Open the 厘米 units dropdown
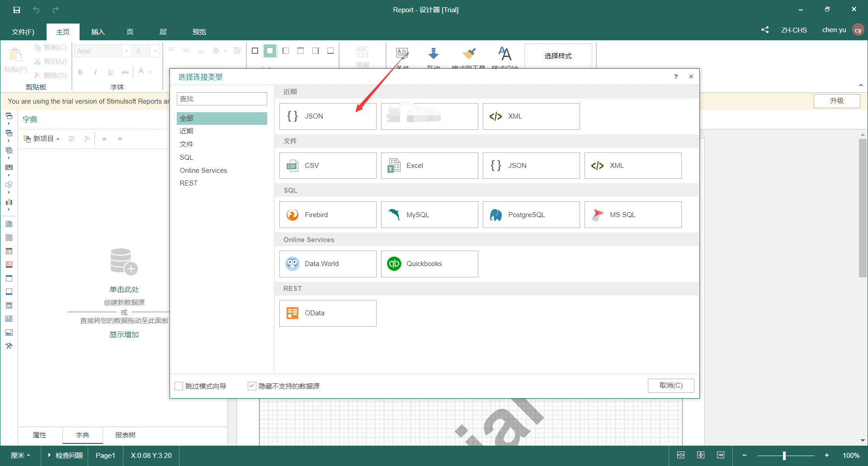This screenshot has height=466, width=868. click(20, 455)
